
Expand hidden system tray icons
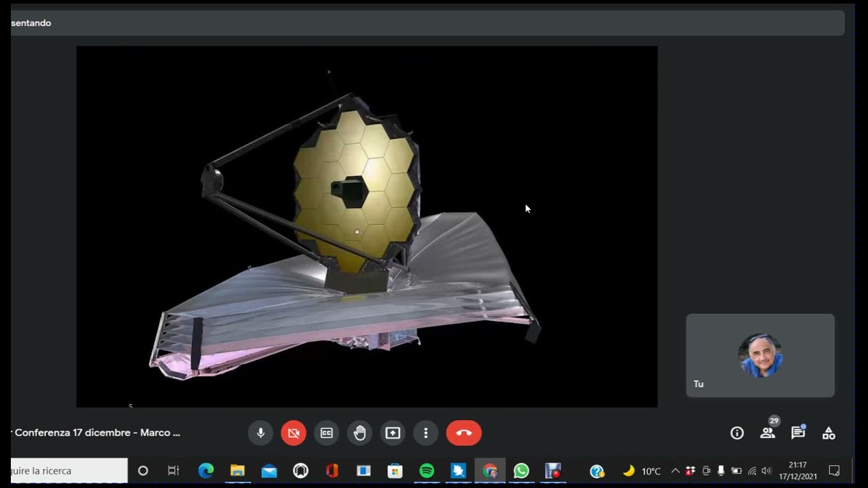[675, 471]
